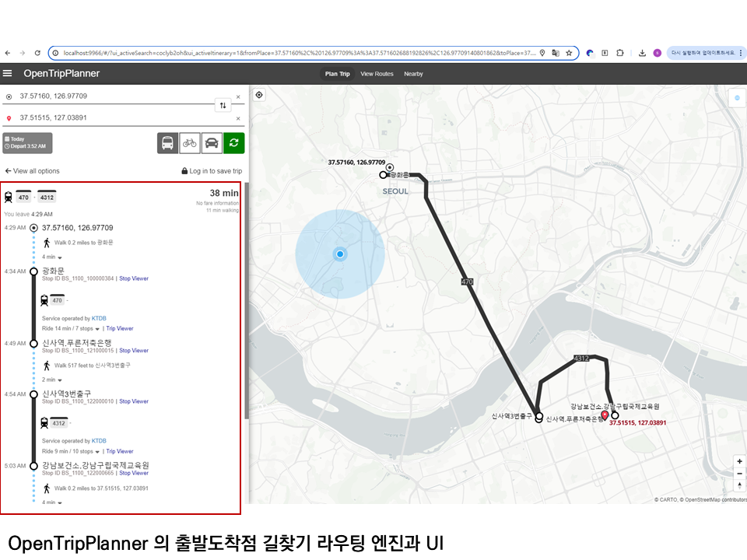This screenshot has width=747, height=560.
Task: Click the green replan refresh button
Action: [234, 143]
